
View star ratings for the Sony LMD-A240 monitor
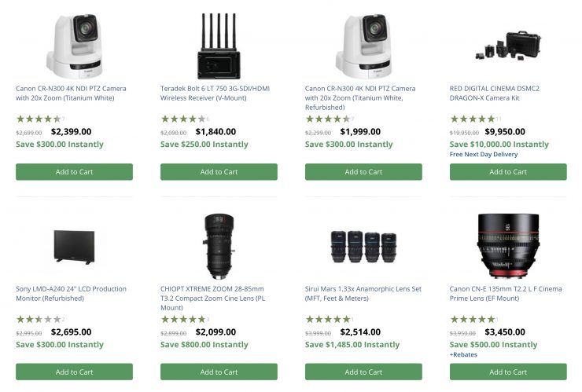click(38, 319)
